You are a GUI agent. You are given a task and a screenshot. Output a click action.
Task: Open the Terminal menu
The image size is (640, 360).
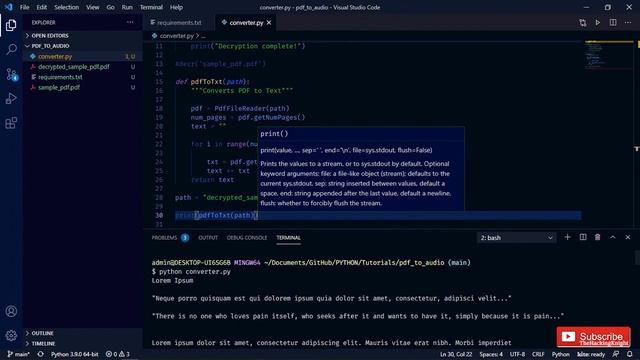pos(151,7)
